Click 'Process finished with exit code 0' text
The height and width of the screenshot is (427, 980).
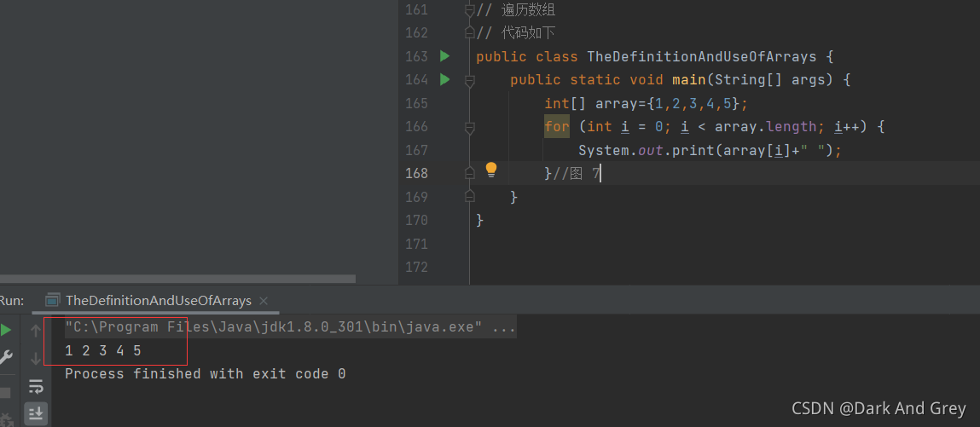[205, 374]
